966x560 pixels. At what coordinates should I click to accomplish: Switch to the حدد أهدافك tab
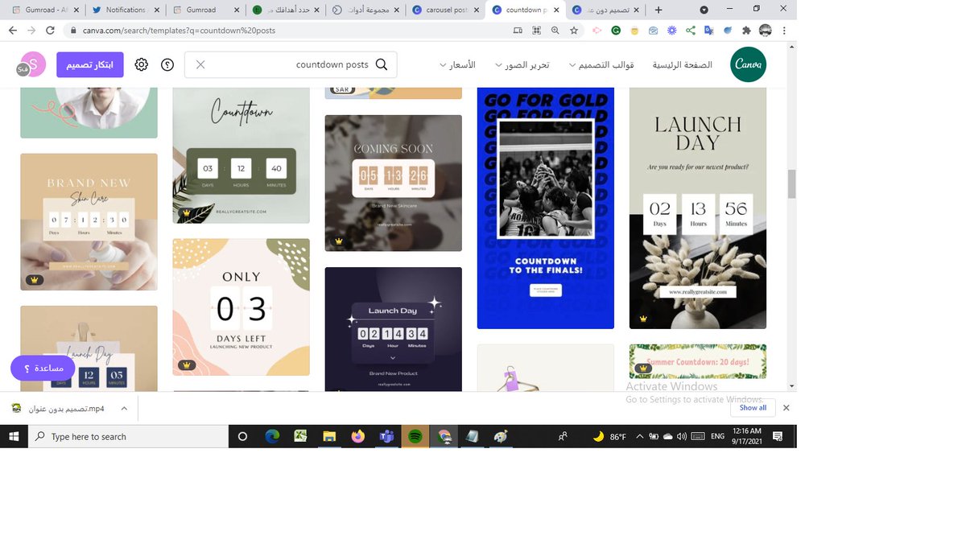tap(284, 10)
